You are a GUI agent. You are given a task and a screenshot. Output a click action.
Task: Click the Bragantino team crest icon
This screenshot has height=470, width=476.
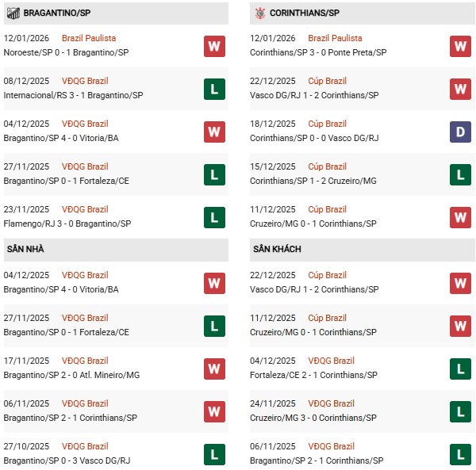tap(13, 13)
